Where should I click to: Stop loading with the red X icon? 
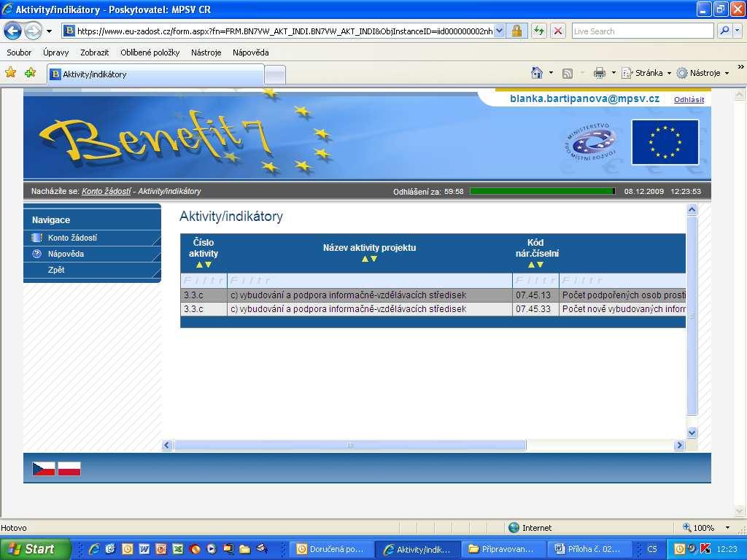click(558, 31)
